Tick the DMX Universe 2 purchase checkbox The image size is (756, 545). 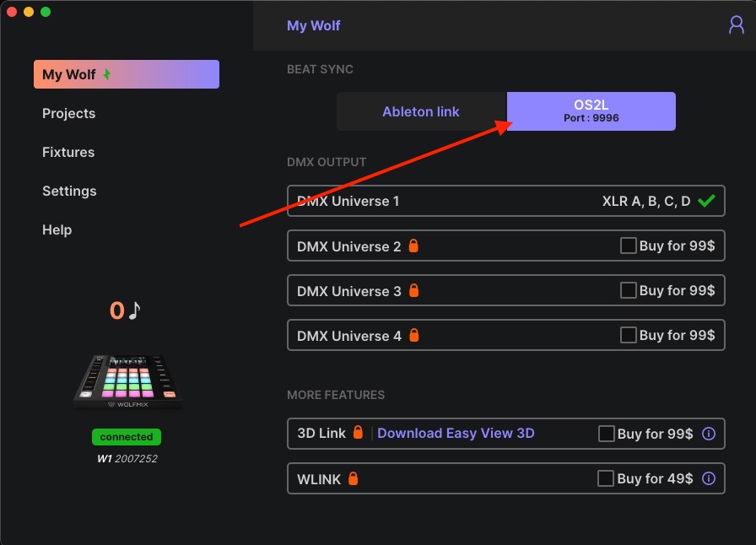click(x=628, y=246)
